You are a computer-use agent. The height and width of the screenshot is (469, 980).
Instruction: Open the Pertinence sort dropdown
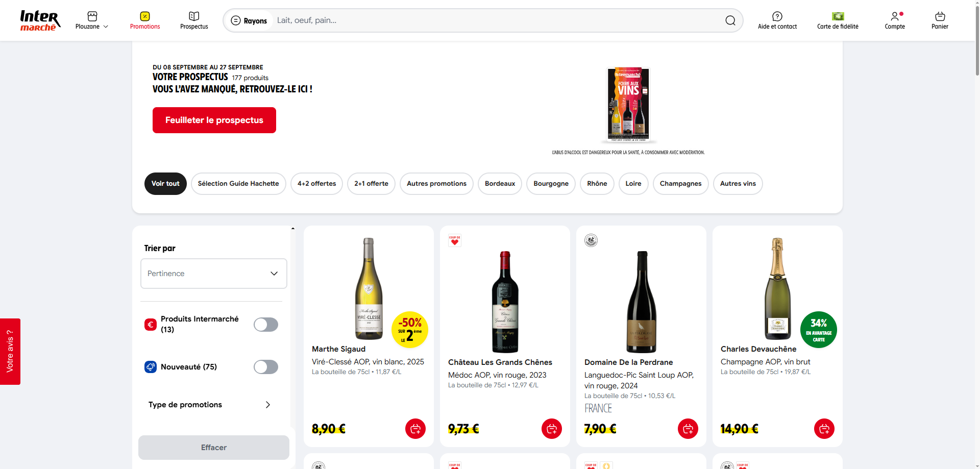tap(213, 274)
